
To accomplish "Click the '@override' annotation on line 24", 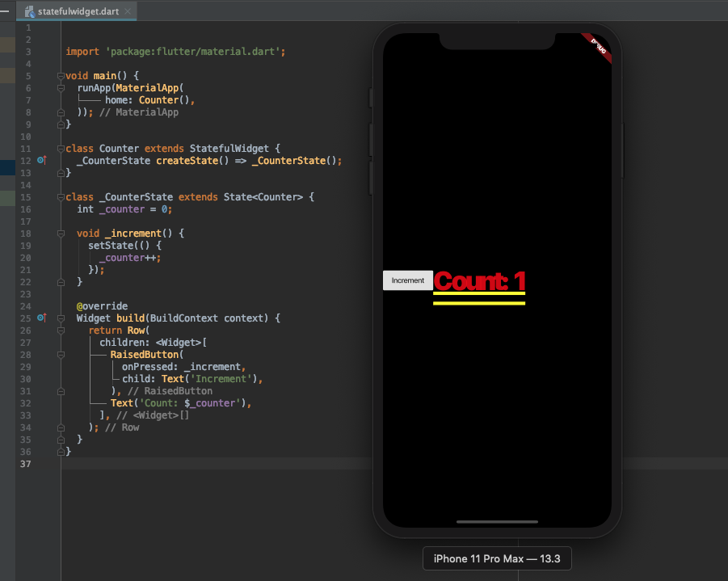I will click(x=102, y=306).
